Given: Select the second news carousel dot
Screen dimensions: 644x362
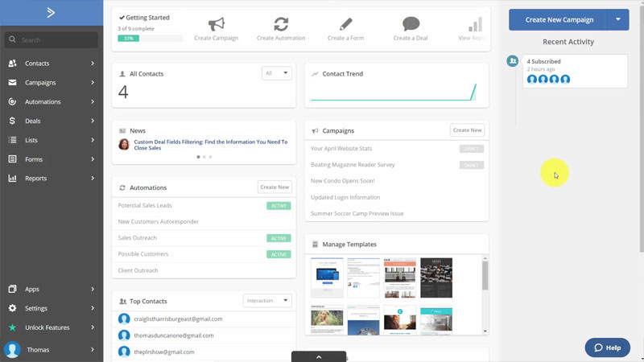Looking at the screenshot, I should pos(204,157).
